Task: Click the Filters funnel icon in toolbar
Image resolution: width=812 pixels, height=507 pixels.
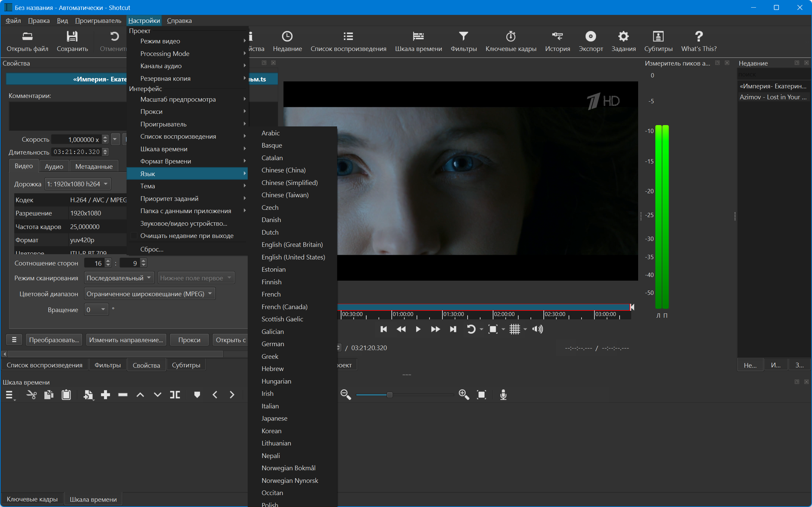Action: 463,36
